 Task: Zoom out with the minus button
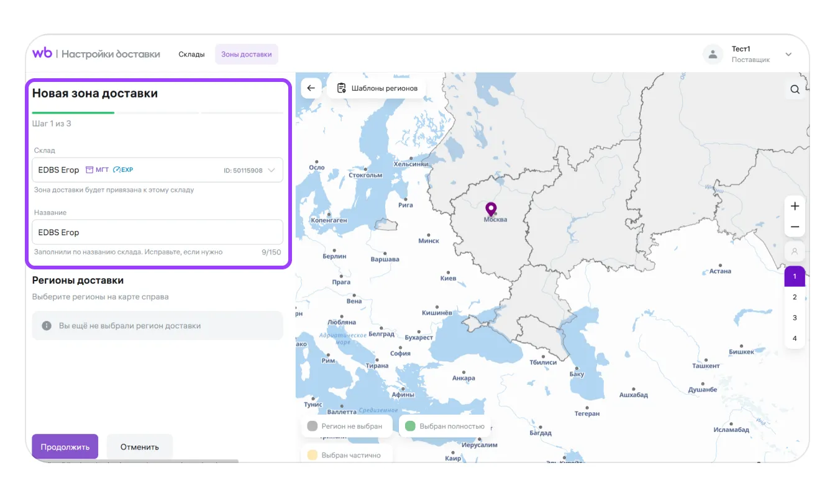pos(795,227)
